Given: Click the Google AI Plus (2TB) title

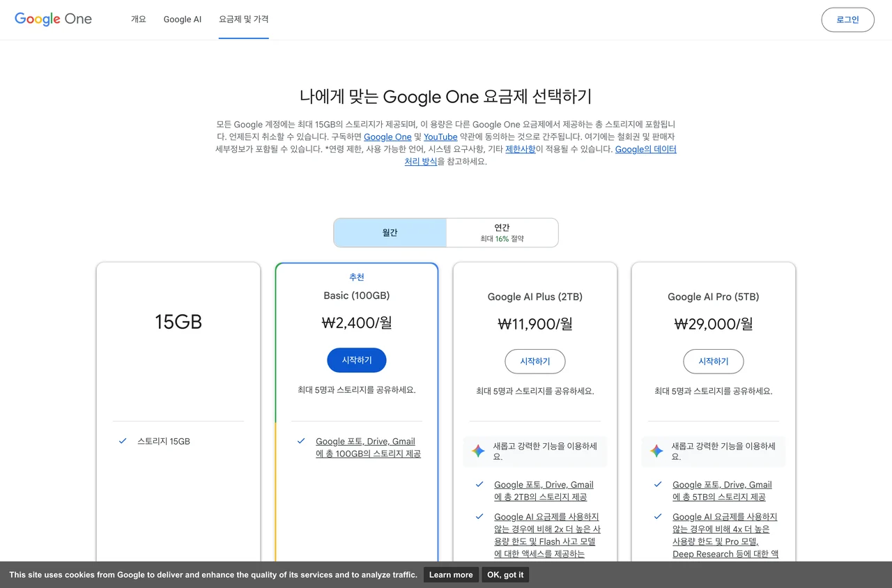Looking at the screenshot, I should 535,297.
